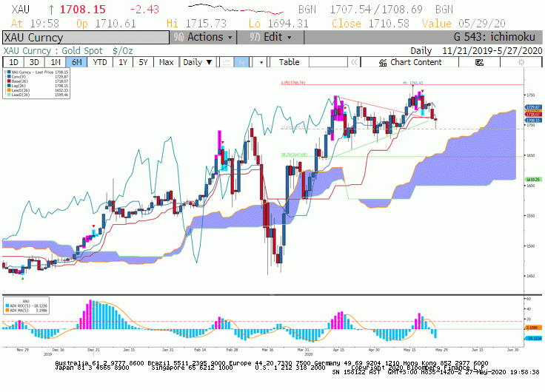The width and height of the screenshot is (545, 392).
Task: Click the XAU Curncy security input field
Action: click(86, 38)
